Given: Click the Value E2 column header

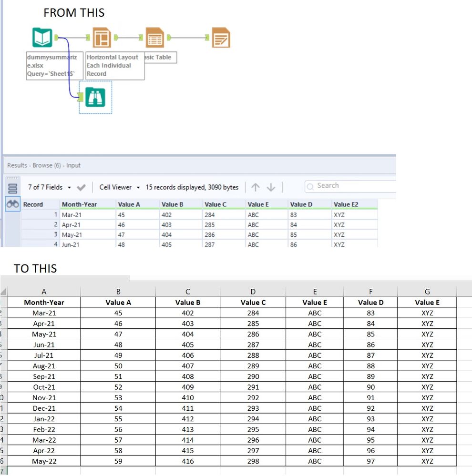Looking at the screenshot, I should (x=346, y=204).
